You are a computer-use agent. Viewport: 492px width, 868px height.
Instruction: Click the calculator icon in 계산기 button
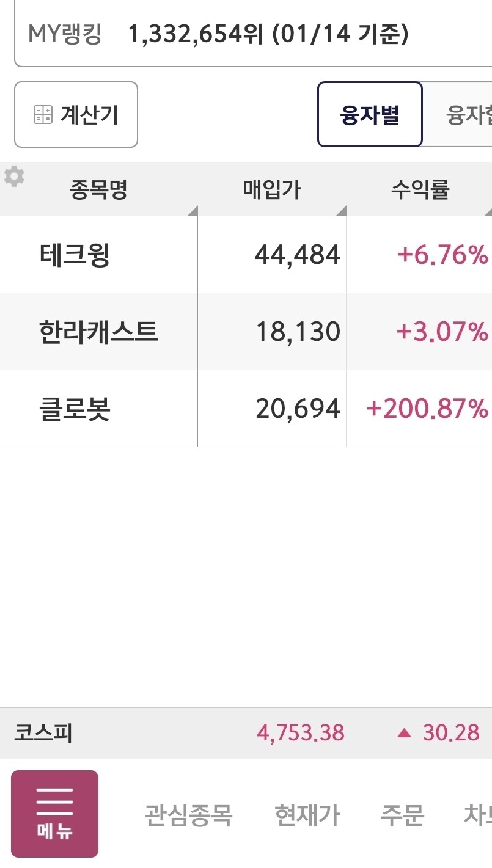click(x=43, y=115)
